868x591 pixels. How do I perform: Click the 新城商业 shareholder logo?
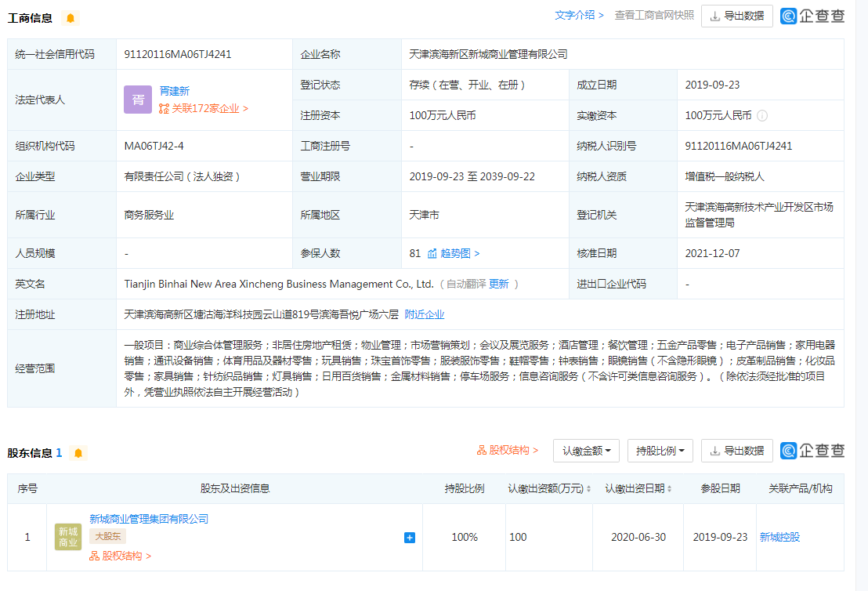pyautogui.click(x=68, y=537)
